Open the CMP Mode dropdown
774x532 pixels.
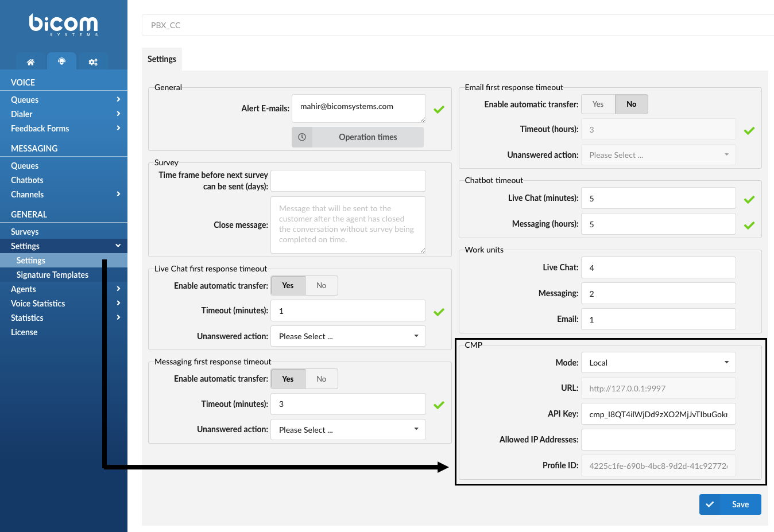tap(658, 362)
